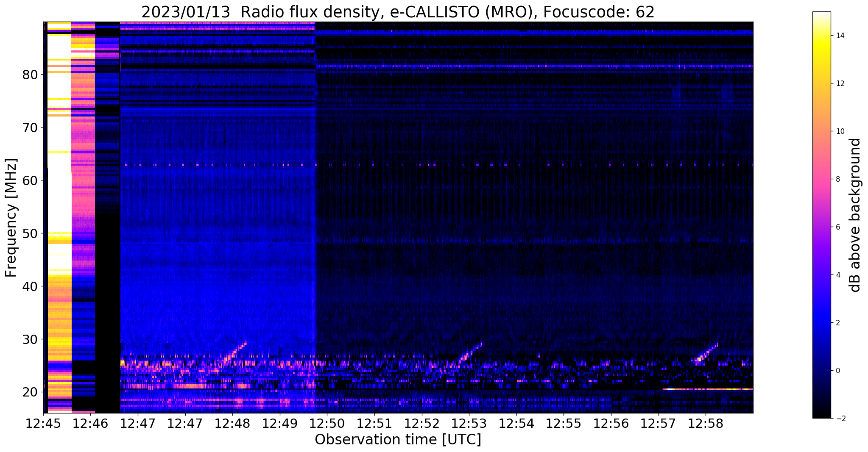Click the 'Observation time [UTC]' x-axis label
868x452 pixels.
pyautogui.click(x=398, y=440)
